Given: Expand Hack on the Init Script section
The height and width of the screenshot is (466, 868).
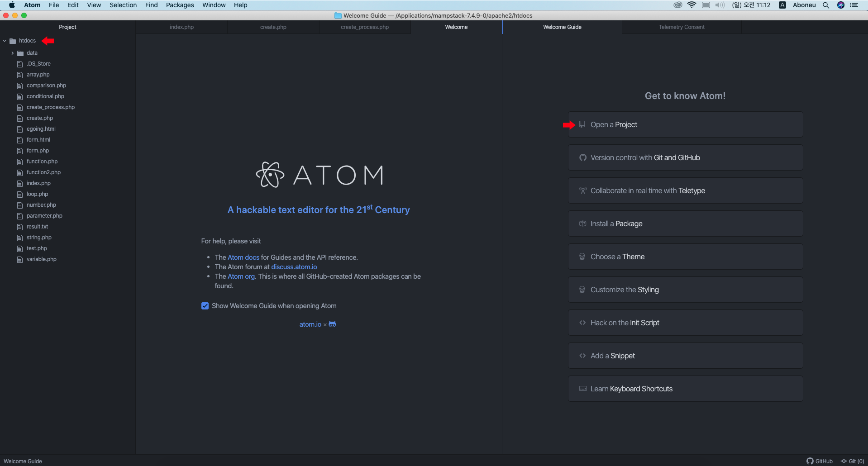Looking at the screenshot, I should click(685, 323).
